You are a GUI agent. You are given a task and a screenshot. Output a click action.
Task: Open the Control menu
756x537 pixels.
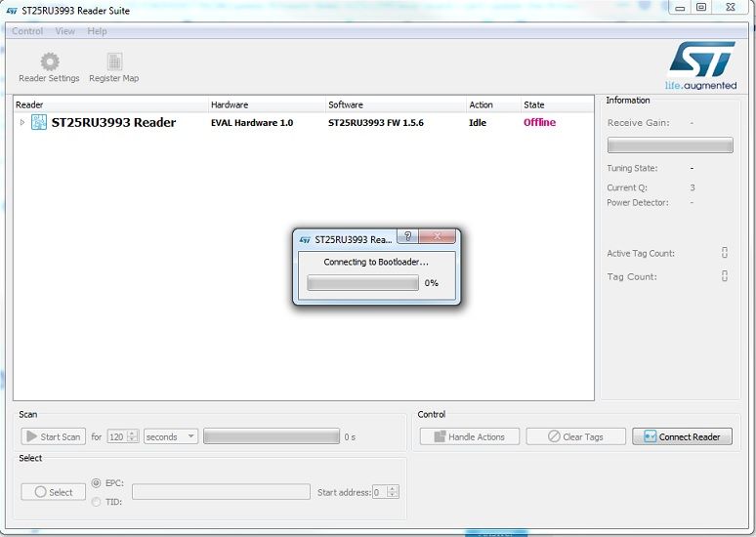click(27, 31)
